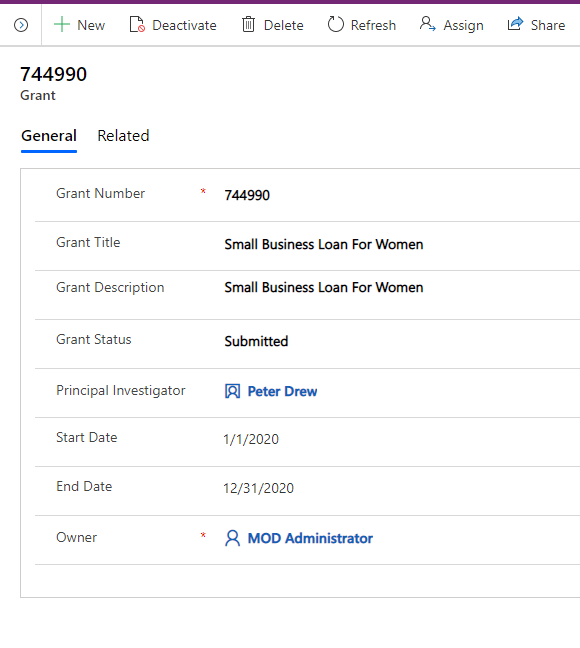Click the circular Refresh arrow icon
The height and width of the screenshot is (648, 580).
click(335, 24)
